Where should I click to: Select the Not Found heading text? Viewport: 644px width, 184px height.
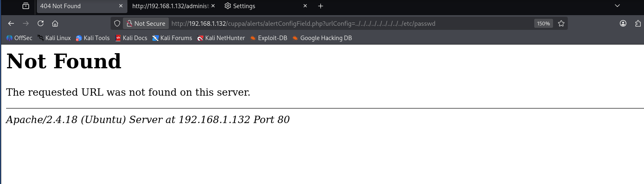pos(64,61)
